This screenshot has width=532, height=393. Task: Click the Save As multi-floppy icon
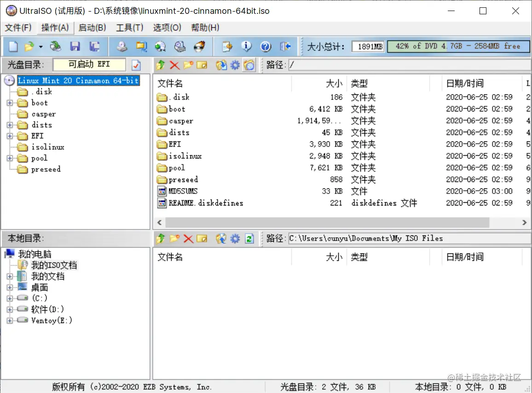(x=94, y=46)
